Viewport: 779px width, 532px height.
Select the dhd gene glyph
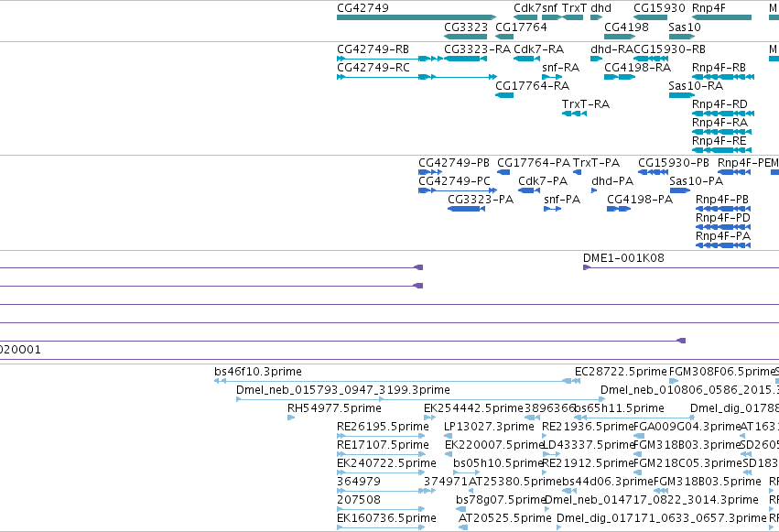596,17
